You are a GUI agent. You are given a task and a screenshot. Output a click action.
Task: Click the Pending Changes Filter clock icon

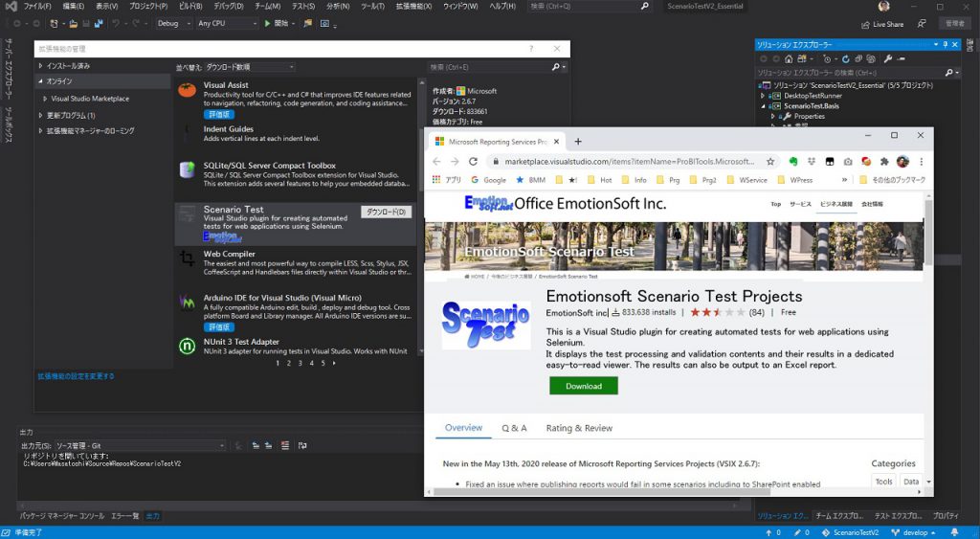click(827, 58)
